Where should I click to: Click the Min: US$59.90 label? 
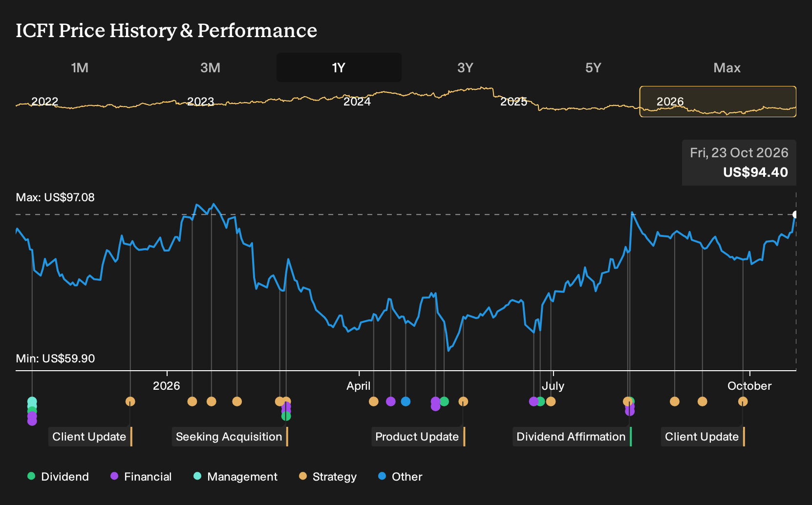click(x=55, y=358)
